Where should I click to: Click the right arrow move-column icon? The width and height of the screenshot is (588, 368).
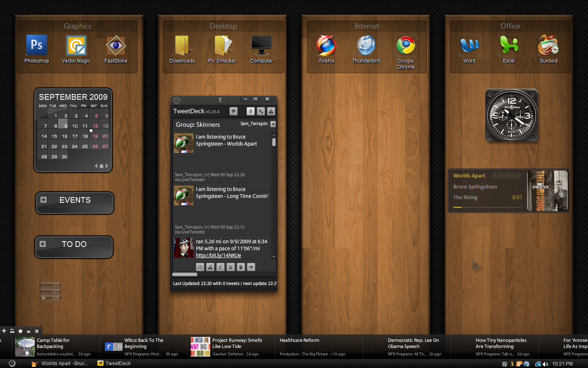pyautogui.click(x=251, y=267)
